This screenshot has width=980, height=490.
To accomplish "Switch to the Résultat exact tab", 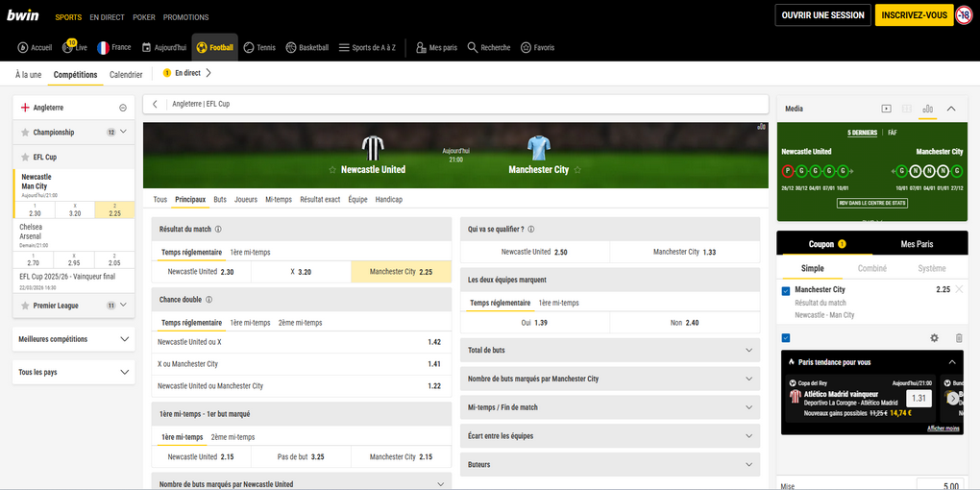I will click(320, 200).
